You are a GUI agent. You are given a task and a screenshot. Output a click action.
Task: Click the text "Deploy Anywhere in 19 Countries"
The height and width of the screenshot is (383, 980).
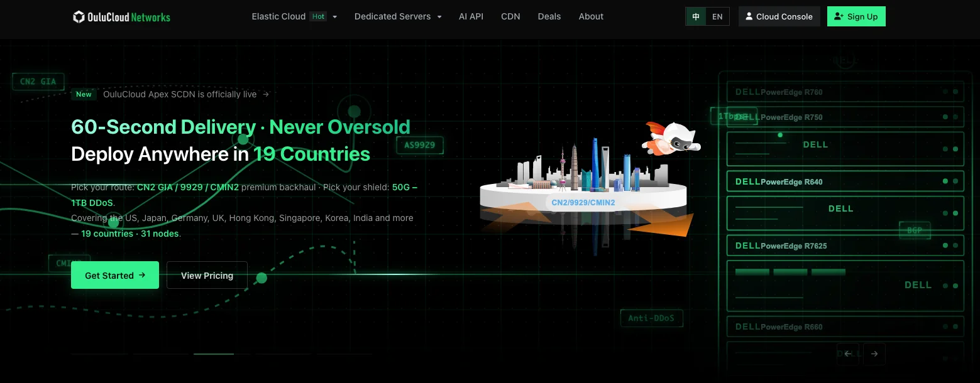pyautogui.click(x=221, y=154)
